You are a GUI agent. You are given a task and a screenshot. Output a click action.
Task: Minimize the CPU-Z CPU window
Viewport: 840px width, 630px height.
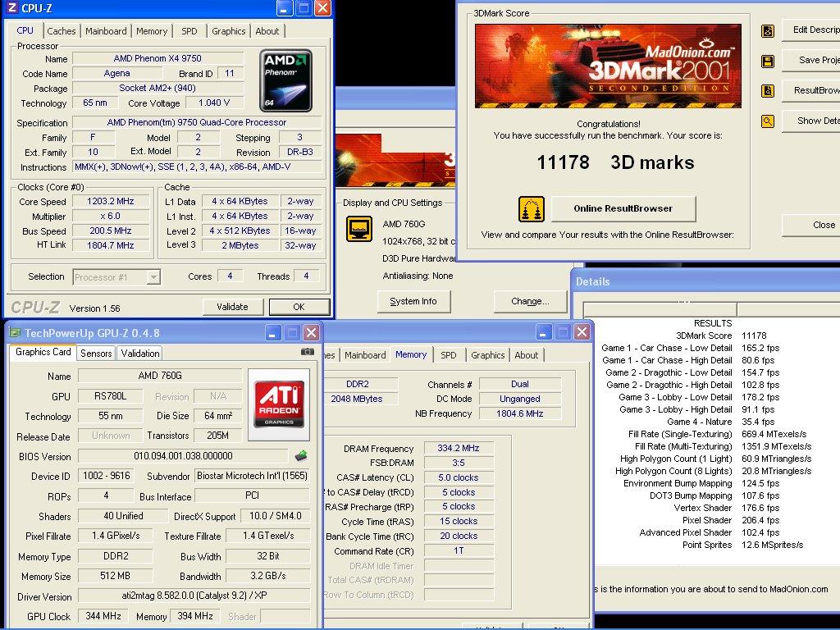pos(284,7)
